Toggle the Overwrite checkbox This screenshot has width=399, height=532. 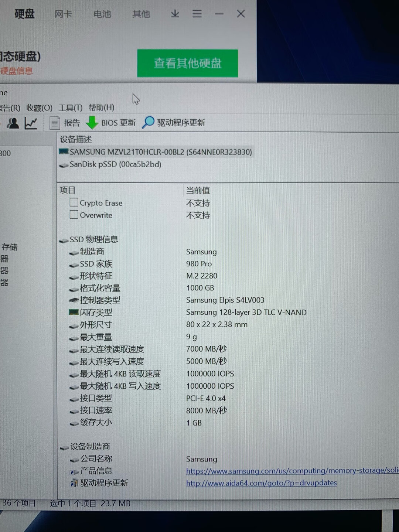[x=74, y=215]
